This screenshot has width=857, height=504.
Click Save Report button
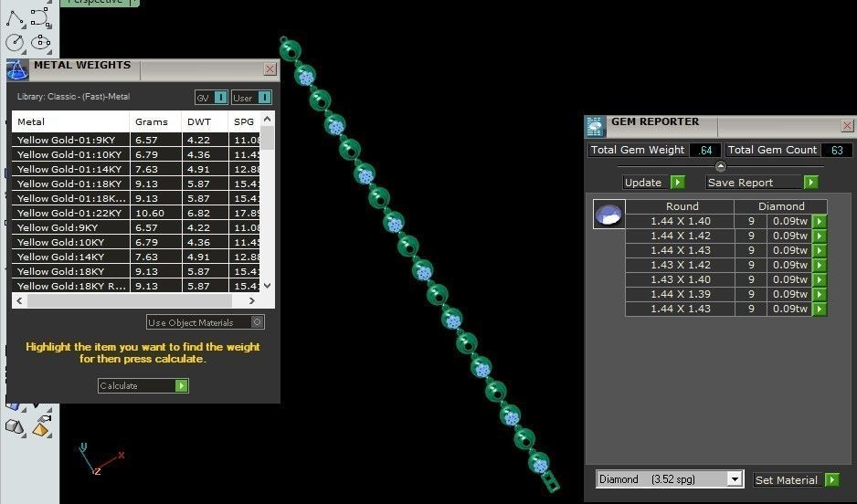point(762,183)
